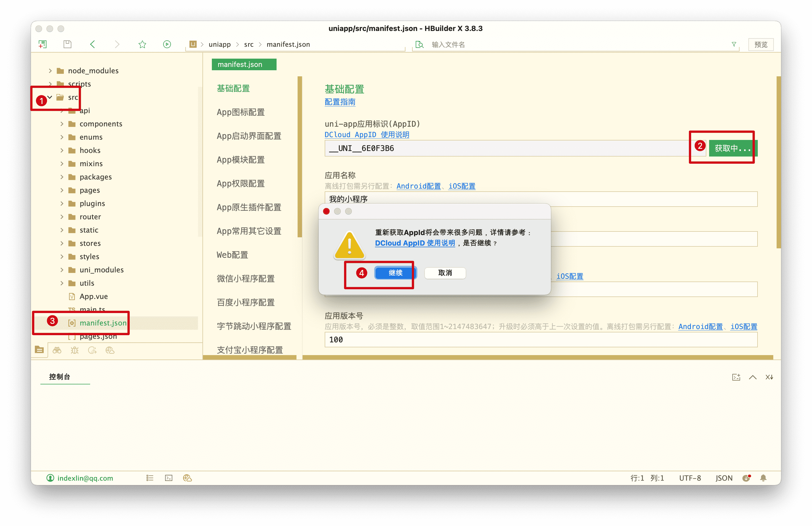812x526 pixels.
Task: Click the AppID input field
Action: pos(515,149)
